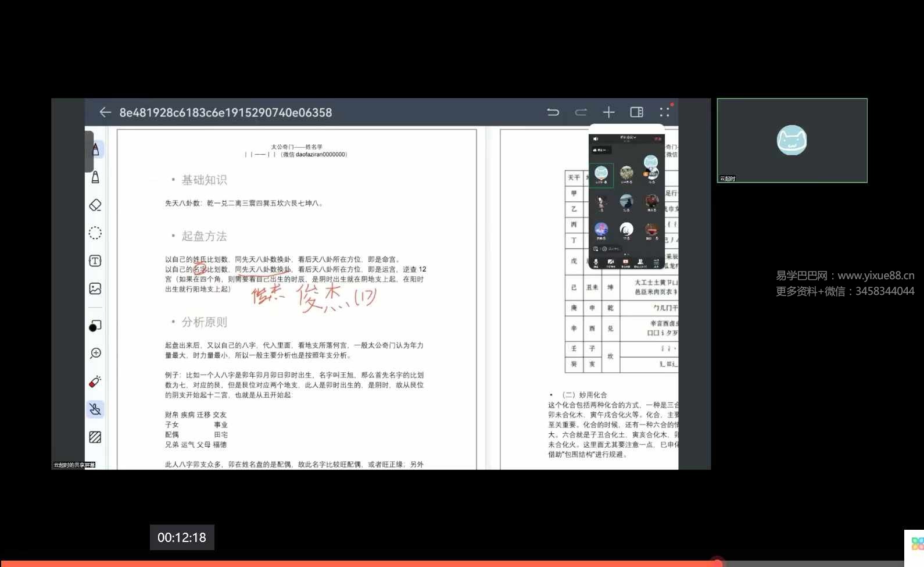Undo the last stroke

click(x=553, y=112)
